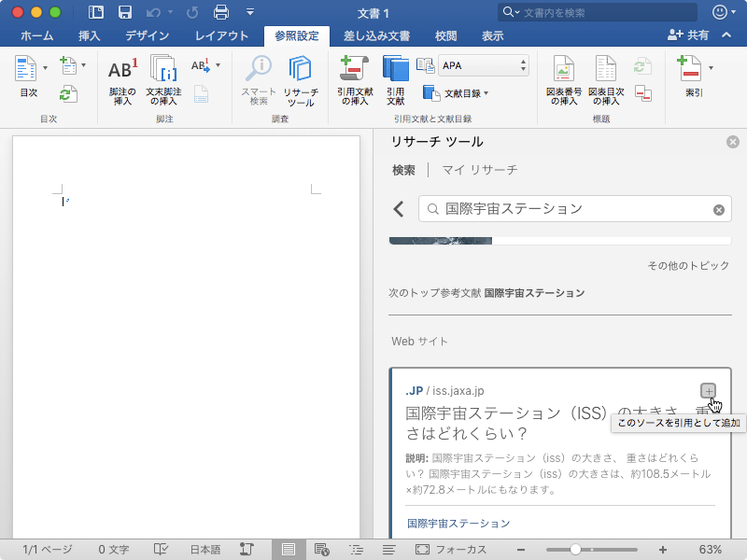The height and width of the screenshot is (560, 747).
Task: Expand the 目次 dropdown arrow
Action: (45, 67)
